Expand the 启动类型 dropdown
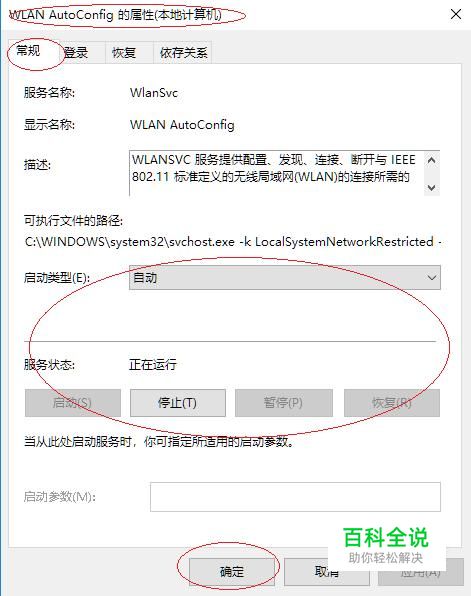The height and width of the screenshot is (596, 471). (285, 277)
